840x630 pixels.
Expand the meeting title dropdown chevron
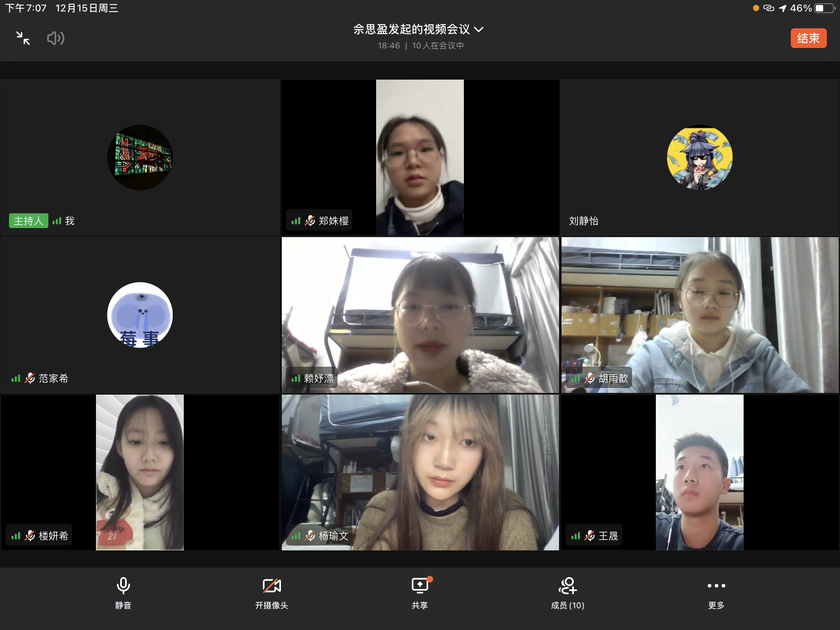coord(479,30)
